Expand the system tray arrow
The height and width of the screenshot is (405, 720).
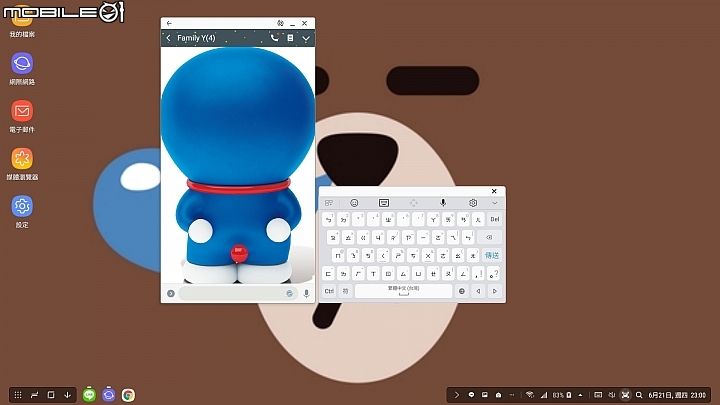457,395
